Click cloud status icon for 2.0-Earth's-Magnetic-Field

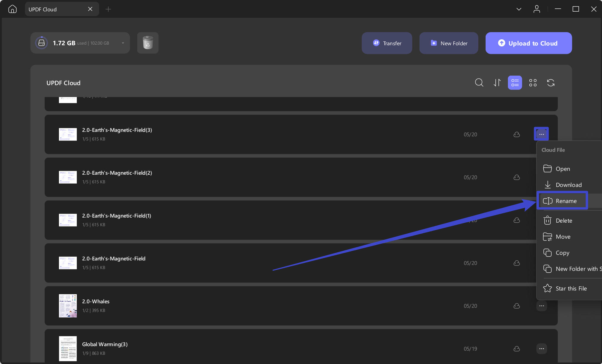[517, 263]
